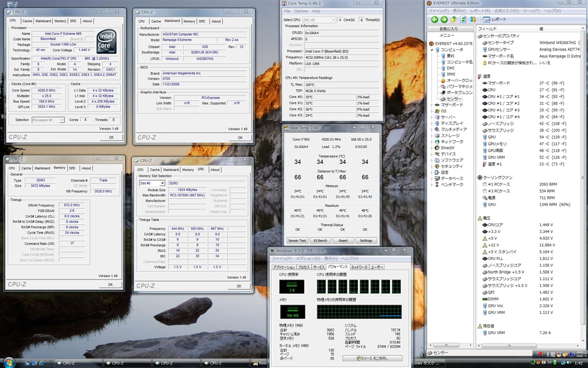Open Options menu in Core Temp
Image resolution: width=588 pixels, height=368 pixels.
pos(301,11)
